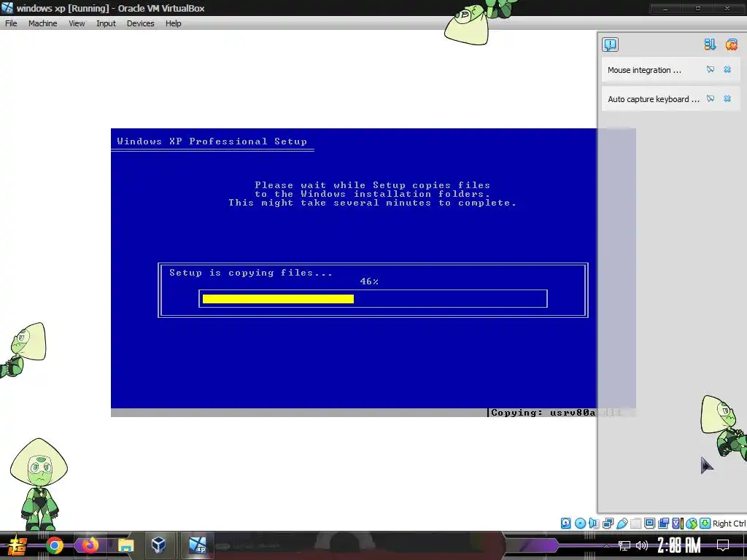This screenshot has height=560, width=747.
Task: Click the 2:08 AM taskbar clock
Action: 679,545
